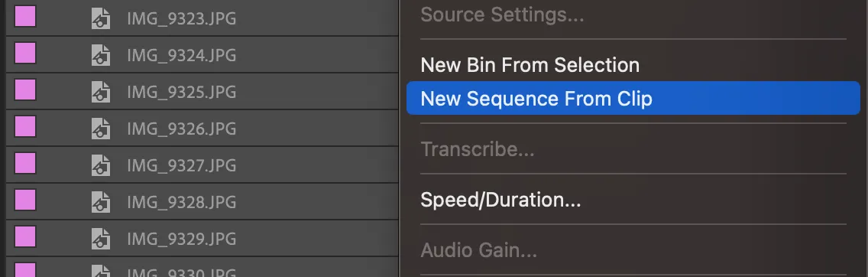Click the still image icon for IMG_9326.JPG
This screenshot has width=868, height=277.
[100, 129]
